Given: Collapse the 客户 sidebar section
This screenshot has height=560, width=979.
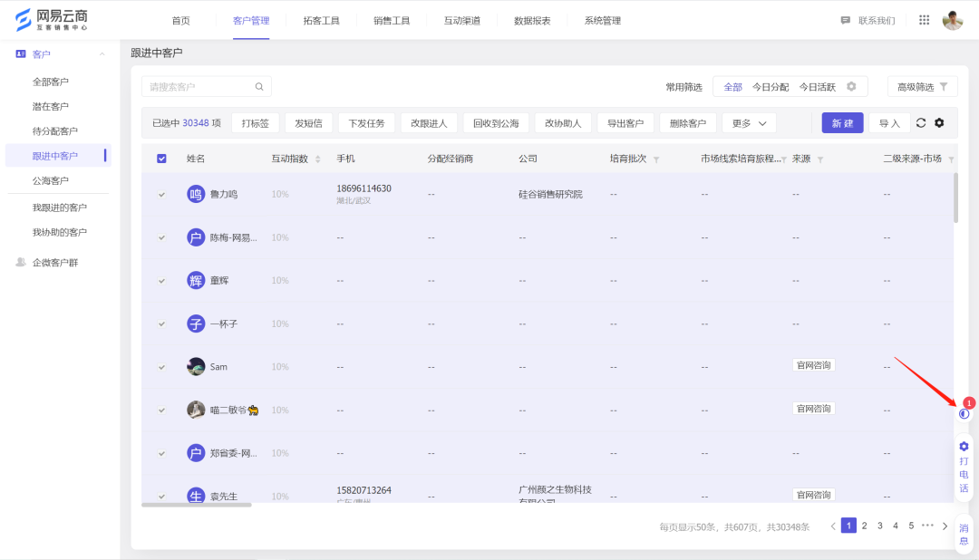Looking at the screenshot, I should click(100, 53).
